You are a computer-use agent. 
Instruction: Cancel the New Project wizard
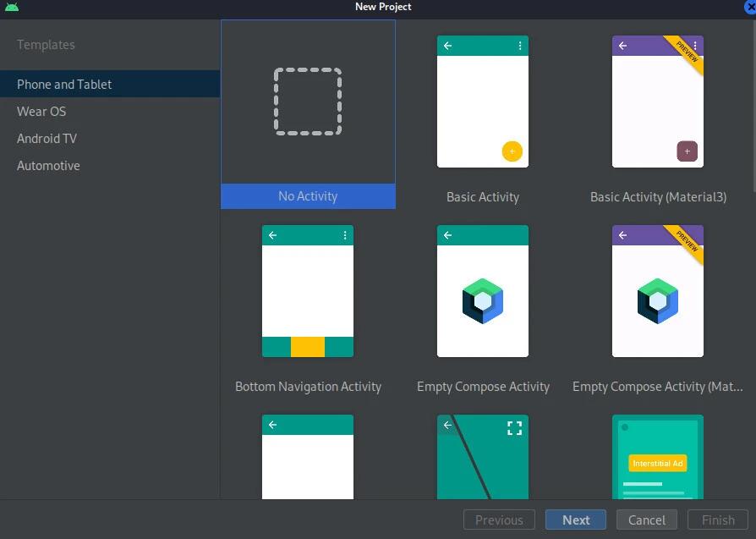click(x=647, y=520)
